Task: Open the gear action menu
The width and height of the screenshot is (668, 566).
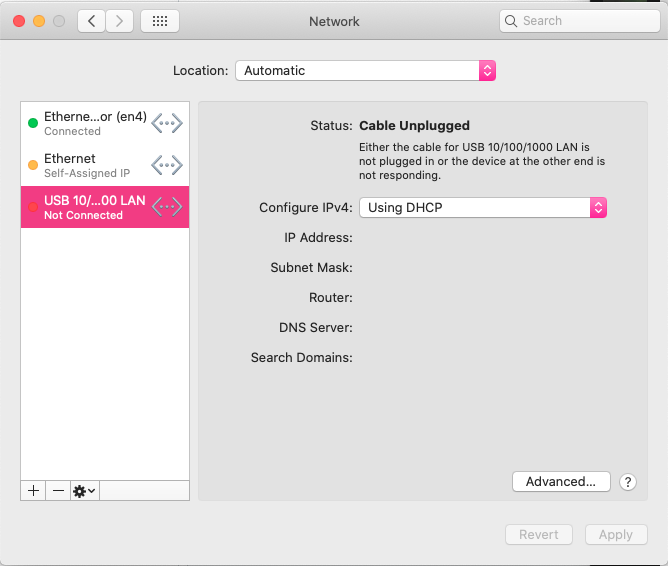Action: click(84, 491)
